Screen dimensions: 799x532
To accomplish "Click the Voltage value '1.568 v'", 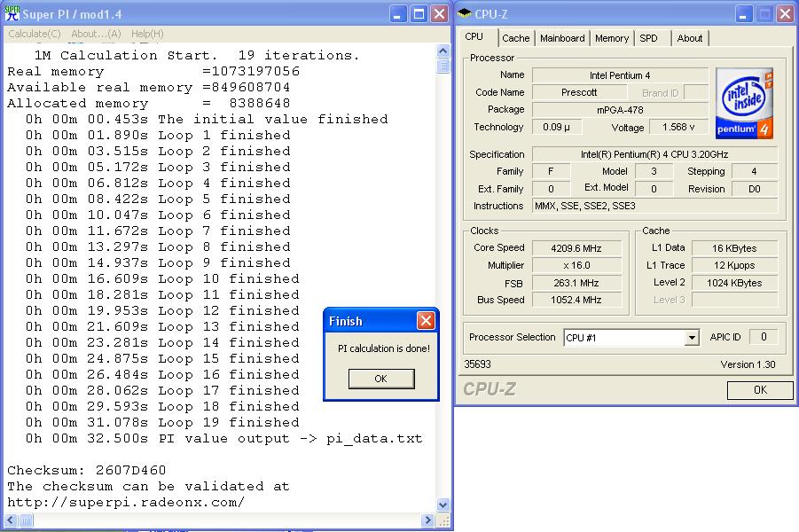I will tap(678, 127).
